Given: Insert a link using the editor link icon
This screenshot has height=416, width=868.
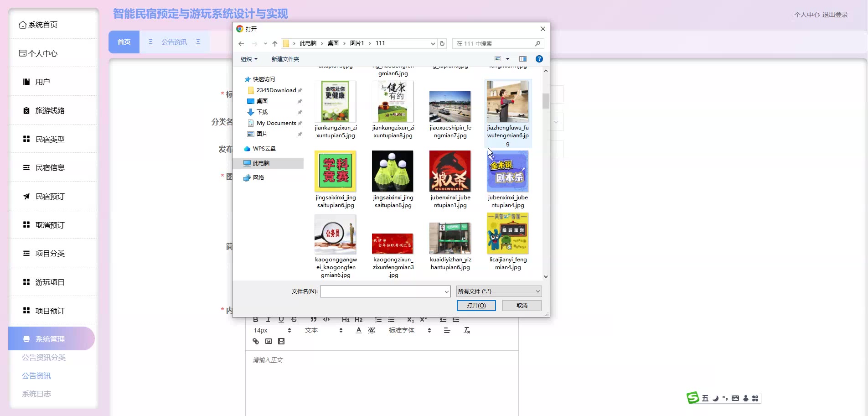Looking at the screenshot, I should coord(256,341).
